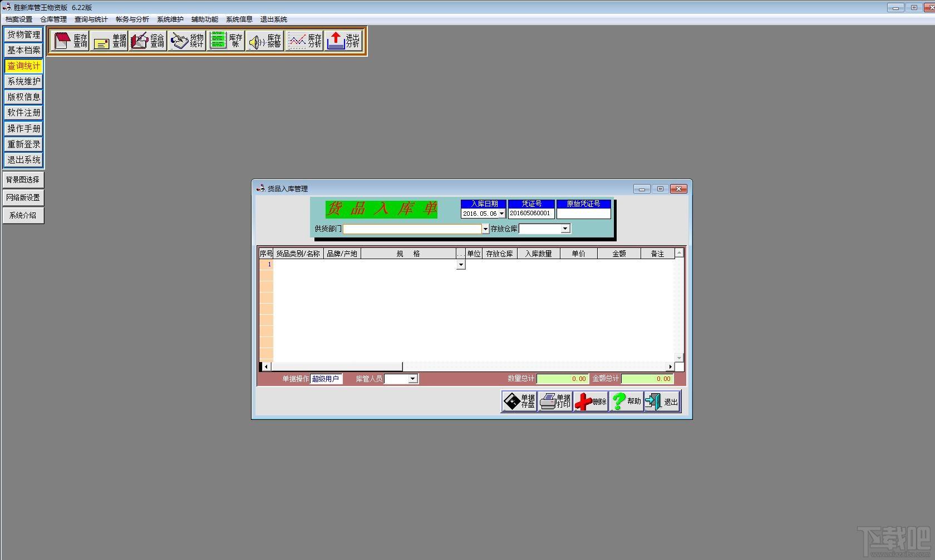Exit the dialog with 退出 door icon
Image resolution: width=935 pixels, height=560 pixels.
point(662,402)
